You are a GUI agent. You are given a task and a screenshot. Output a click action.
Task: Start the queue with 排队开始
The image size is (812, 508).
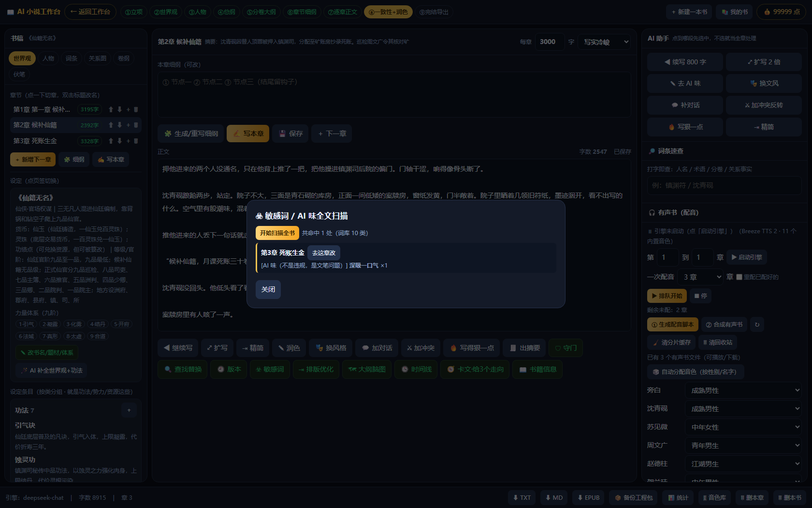click(x=667, y=296)
